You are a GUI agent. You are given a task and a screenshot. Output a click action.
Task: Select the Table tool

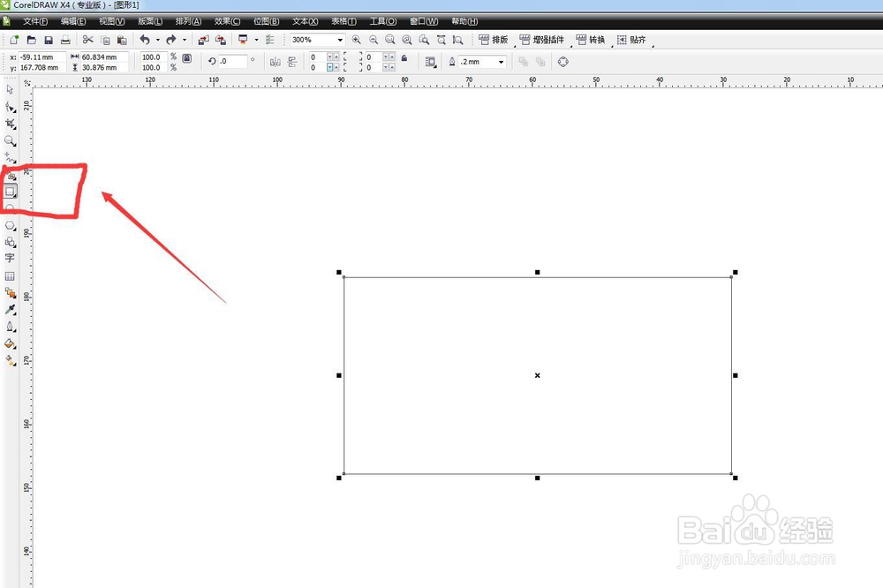click(x=10, y=276)
